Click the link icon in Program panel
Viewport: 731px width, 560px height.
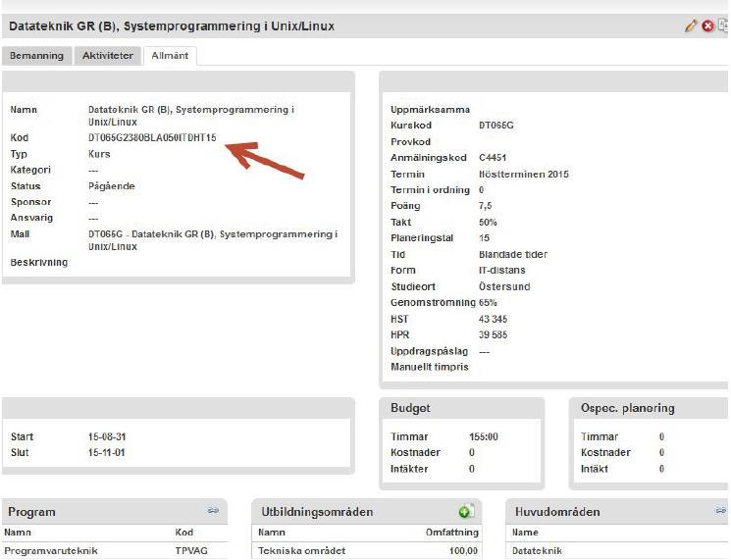click(213, 511)
